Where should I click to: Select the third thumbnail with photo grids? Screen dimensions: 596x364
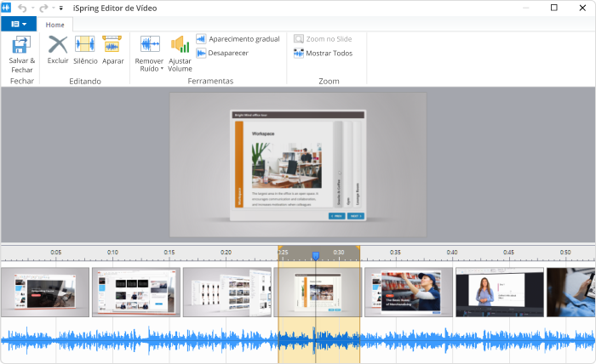[227, 292]
